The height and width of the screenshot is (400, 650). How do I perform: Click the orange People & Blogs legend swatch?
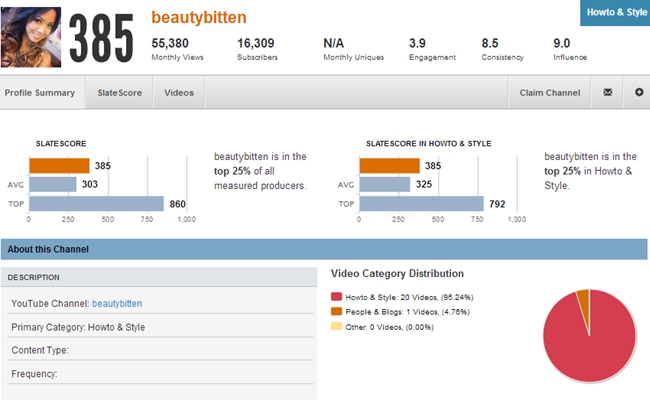(336, 312)
